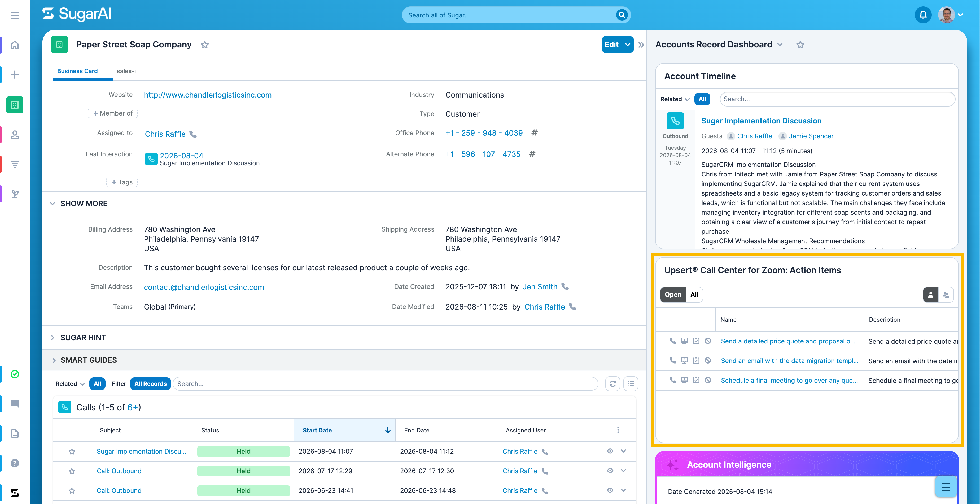Switch action items filter to All
Image resolution: width=980 pixels, height=504 pixels.
[x=694, y=295]
